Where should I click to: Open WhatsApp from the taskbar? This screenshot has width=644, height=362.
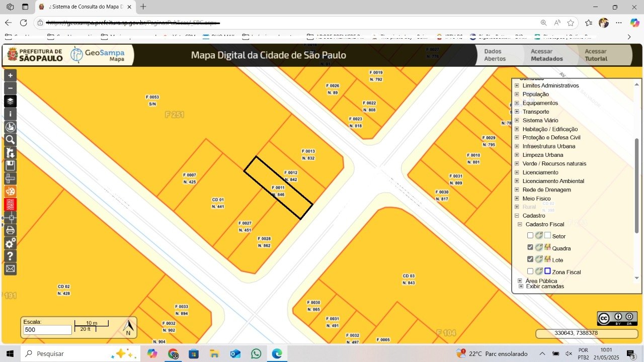[256, 353]
